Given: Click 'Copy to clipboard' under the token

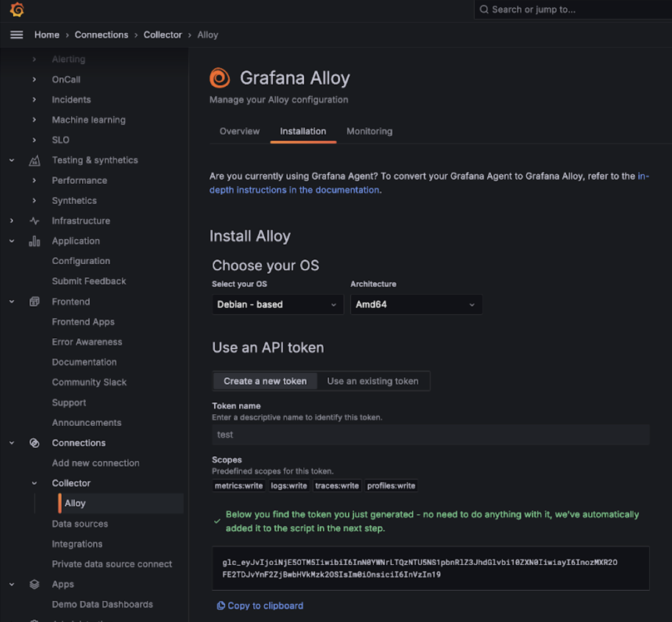Looking at the screenshot, I should (x=259, y=605).
